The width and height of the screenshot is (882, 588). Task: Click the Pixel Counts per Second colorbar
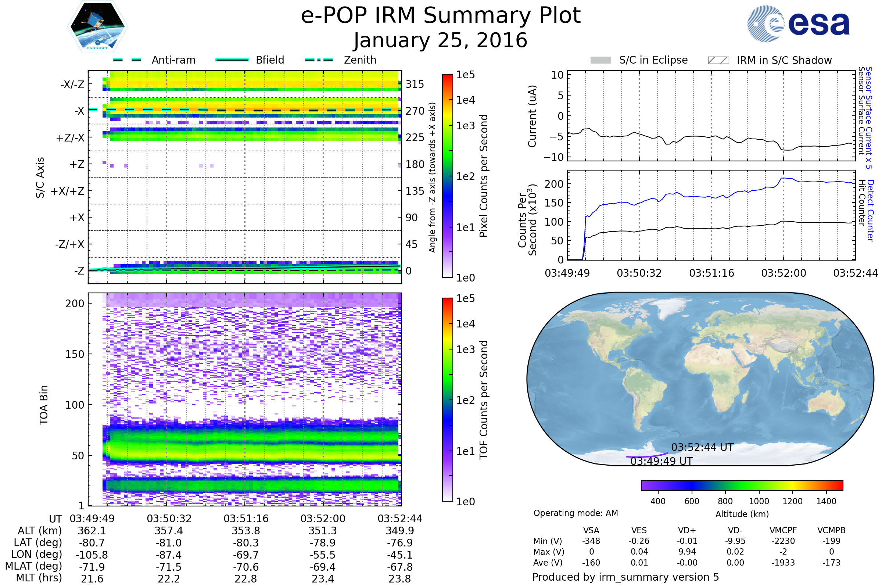pyautogui.click(x=447, y=176)
